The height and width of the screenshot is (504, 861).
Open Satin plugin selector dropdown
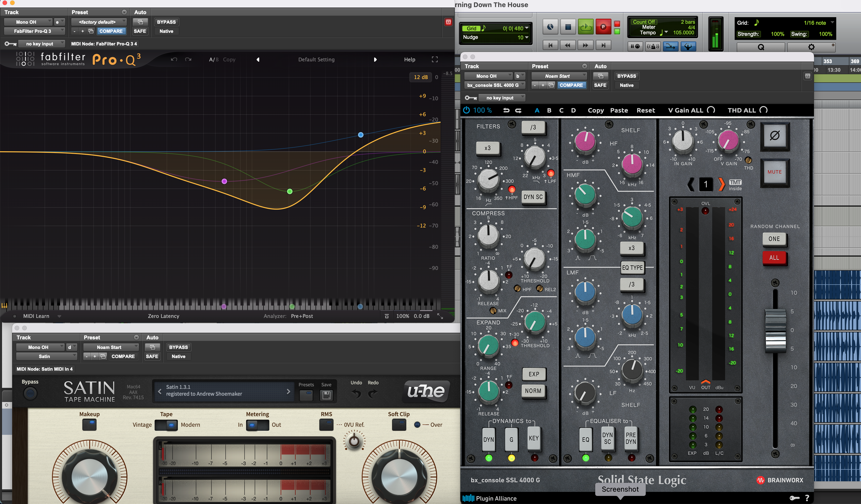click(x=46, y=356)
